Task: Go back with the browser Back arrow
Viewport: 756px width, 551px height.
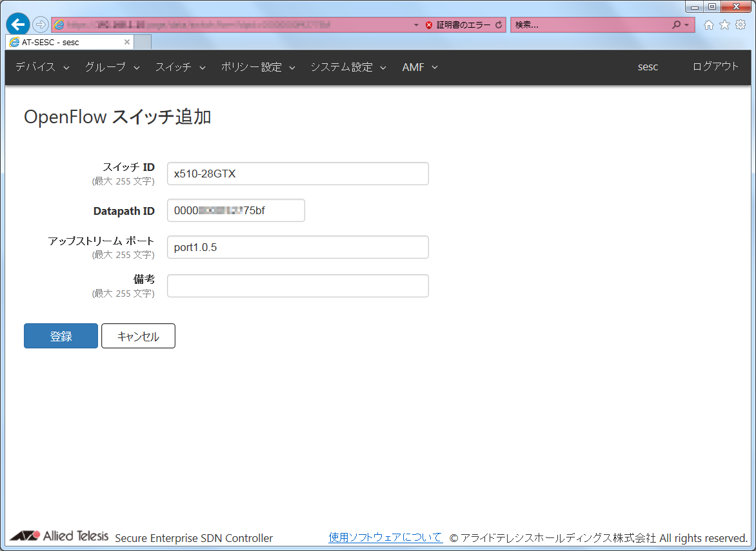Action: click(18, 24)
